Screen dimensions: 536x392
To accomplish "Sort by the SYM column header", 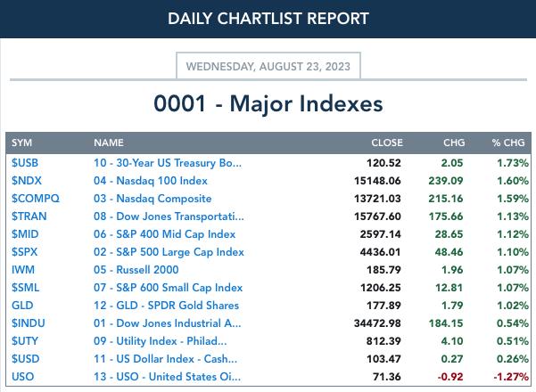I will pyautogui.click(x=22, y=143).
